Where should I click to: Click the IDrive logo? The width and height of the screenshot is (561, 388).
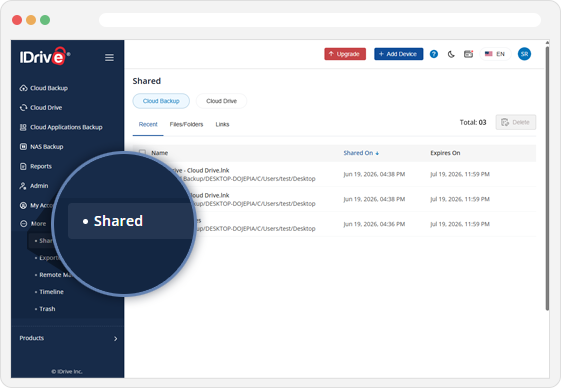pos(45,56)
